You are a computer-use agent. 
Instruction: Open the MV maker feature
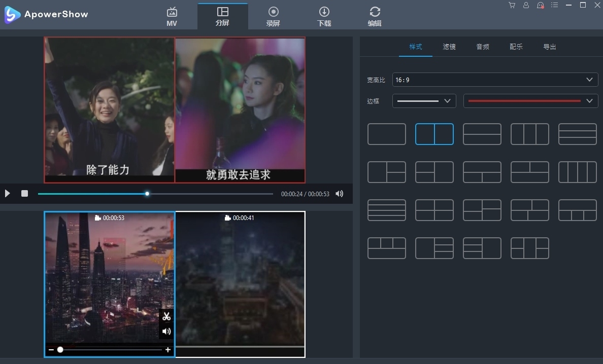click(172, 16)
